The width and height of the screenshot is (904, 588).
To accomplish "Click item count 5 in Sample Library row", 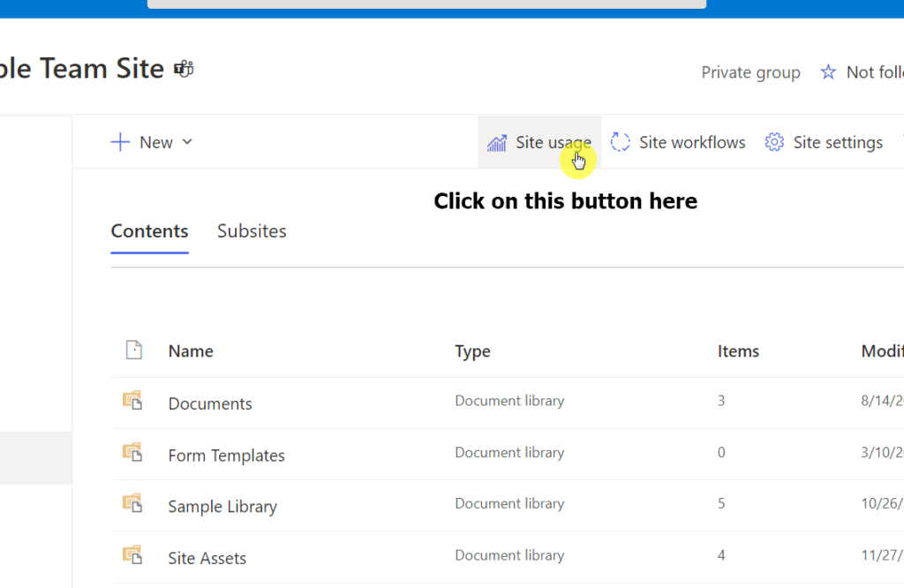I will pos(721,503).
